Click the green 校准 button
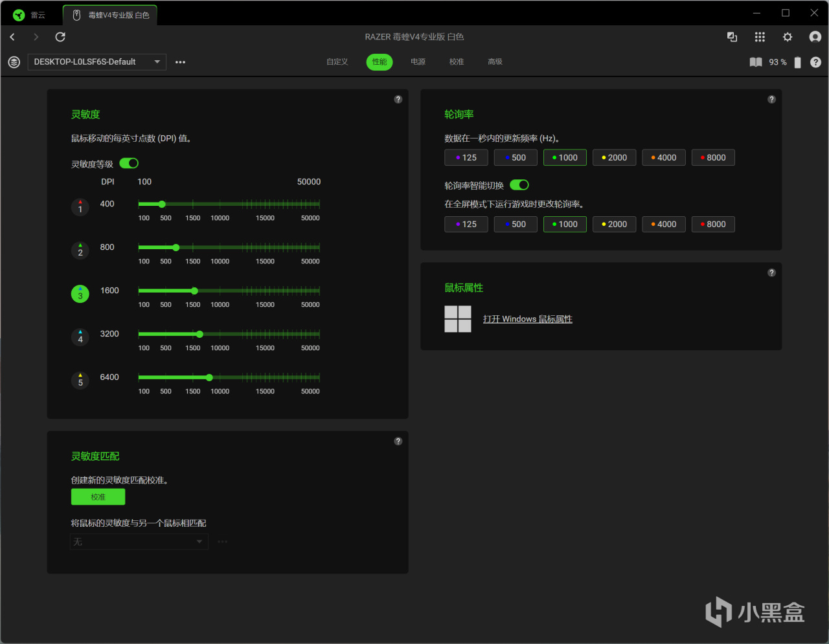 click(98, 497)
